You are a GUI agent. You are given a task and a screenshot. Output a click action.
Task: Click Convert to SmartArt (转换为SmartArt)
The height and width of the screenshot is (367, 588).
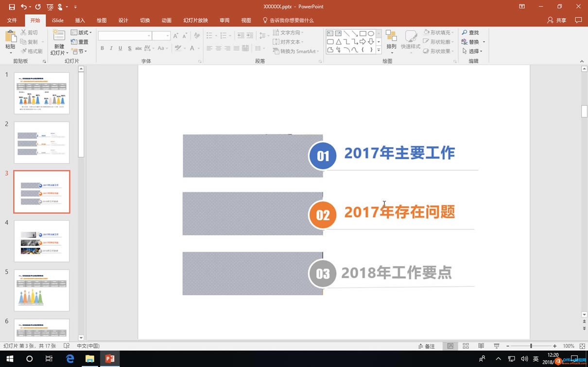click(x=296, y=51)
